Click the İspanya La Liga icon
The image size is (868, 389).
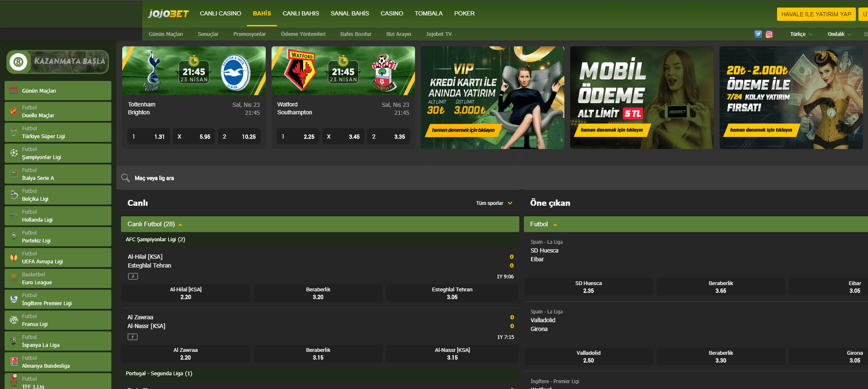[14, 341]
